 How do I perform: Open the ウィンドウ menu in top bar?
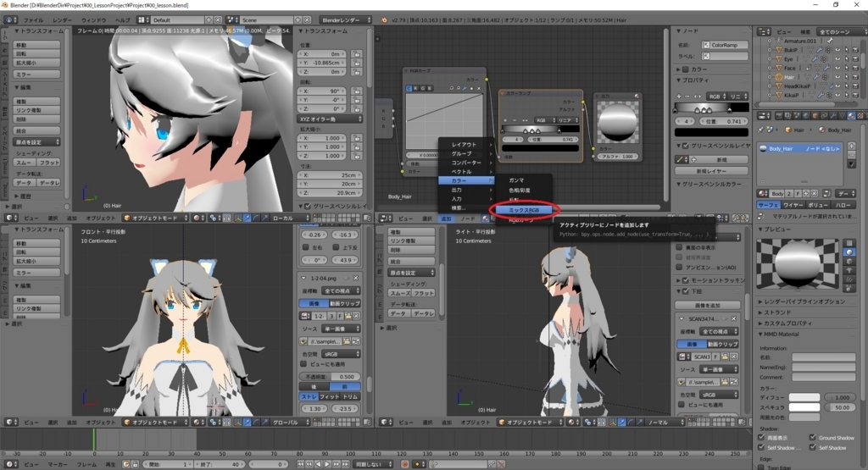pos(93,20)
